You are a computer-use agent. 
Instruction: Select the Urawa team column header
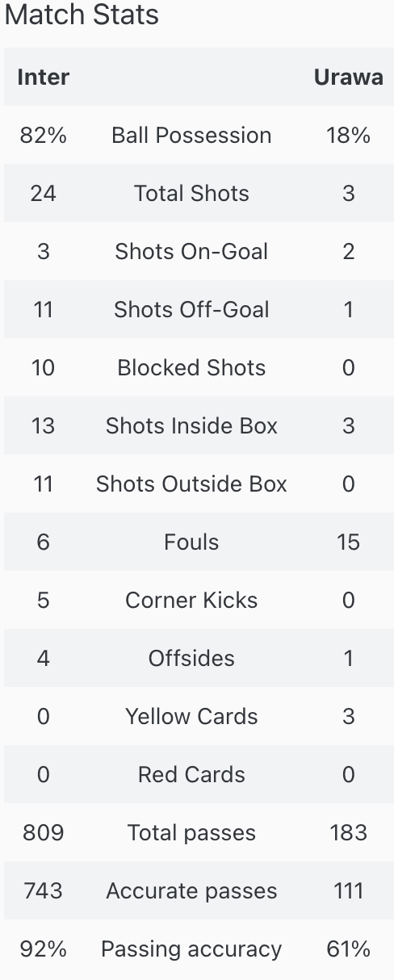(x=348, y=77)
